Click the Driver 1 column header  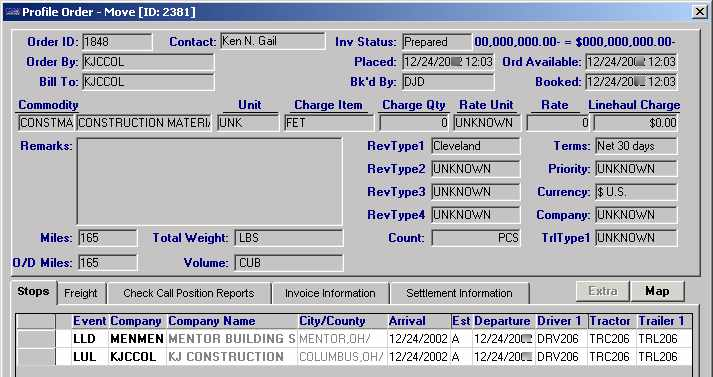click(562, 321)
